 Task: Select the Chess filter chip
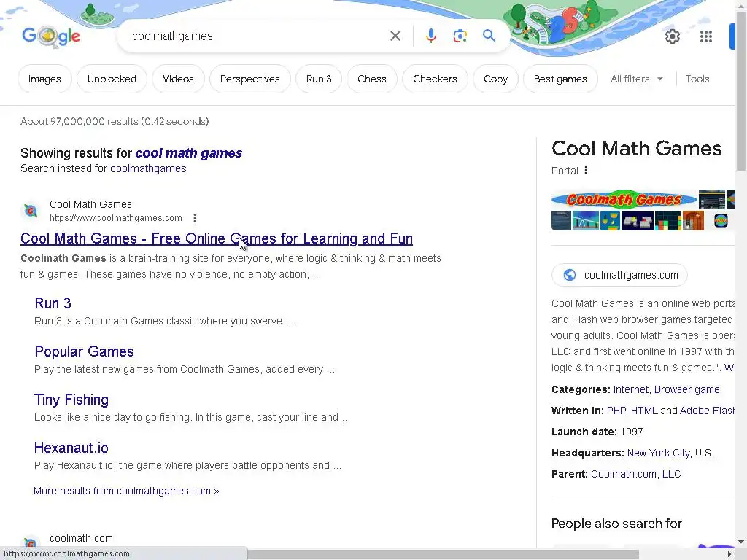(x=372, y=79)
